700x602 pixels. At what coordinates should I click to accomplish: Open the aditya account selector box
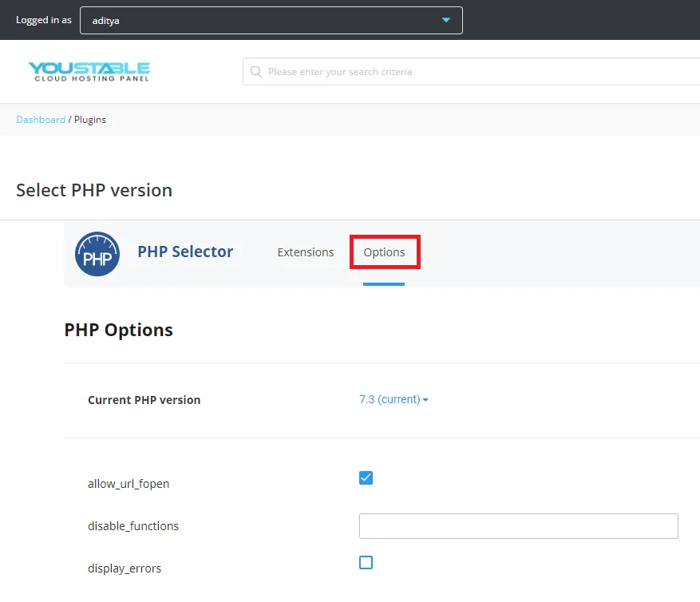(x=271, y=20)
